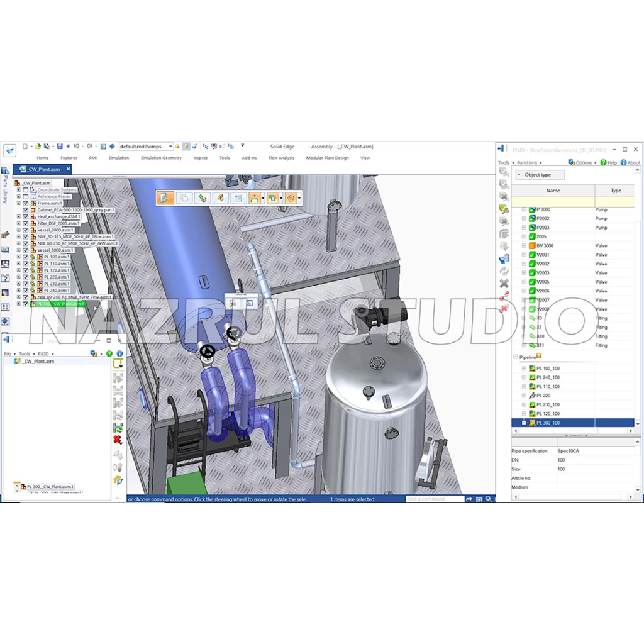Image resolution: width=644 pixels, height=644 pixels.
Task: Expand the PL 100_100 pipeline node
Action: [524, 369]
